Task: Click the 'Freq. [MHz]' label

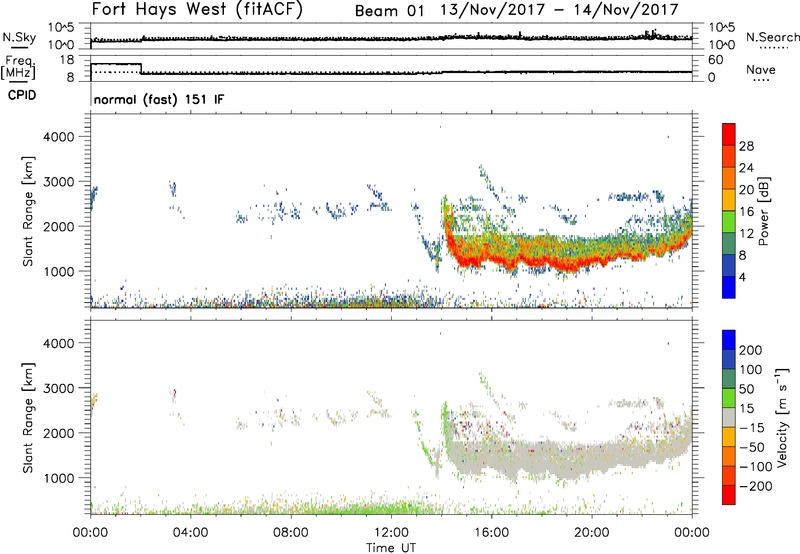Action: tap(19, 67)
